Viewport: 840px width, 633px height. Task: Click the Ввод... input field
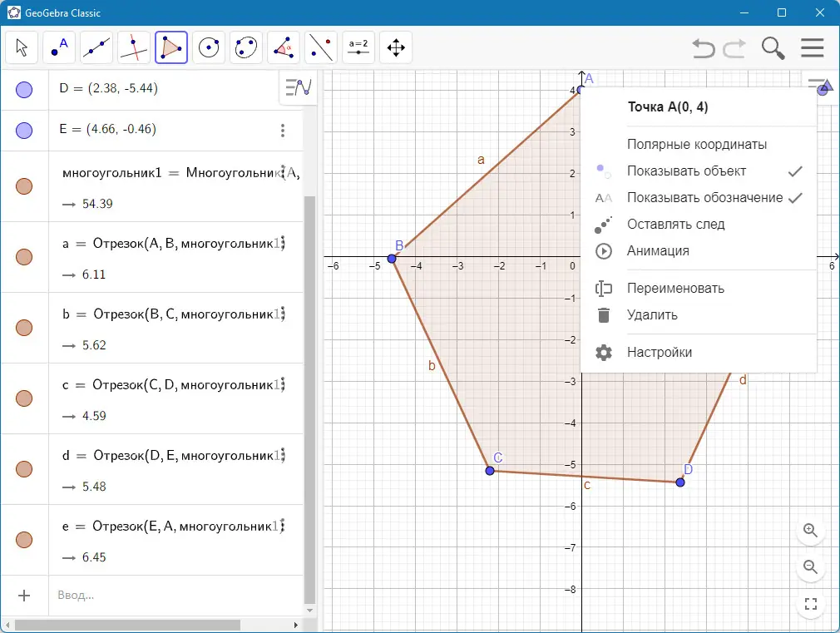click(175, 596)
